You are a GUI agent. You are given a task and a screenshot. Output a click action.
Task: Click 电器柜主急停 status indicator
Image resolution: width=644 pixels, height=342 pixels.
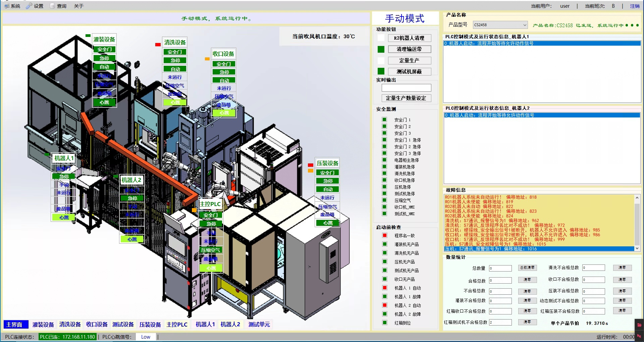point(384,160)
